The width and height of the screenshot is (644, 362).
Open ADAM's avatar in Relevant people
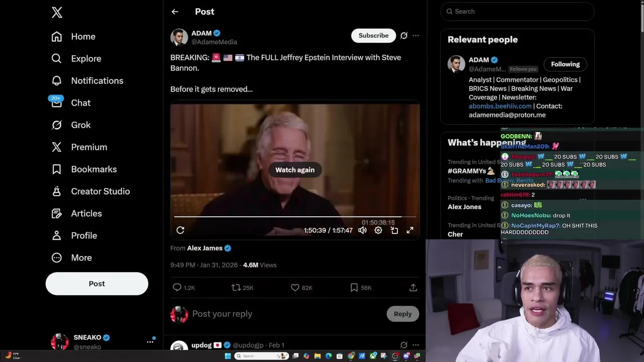coord(456,64)
